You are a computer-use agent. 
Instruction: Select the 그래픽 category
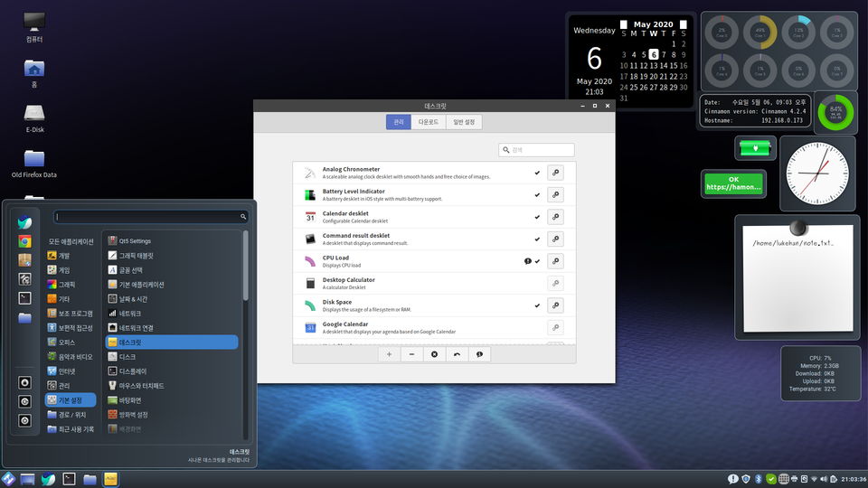(71, 285)
